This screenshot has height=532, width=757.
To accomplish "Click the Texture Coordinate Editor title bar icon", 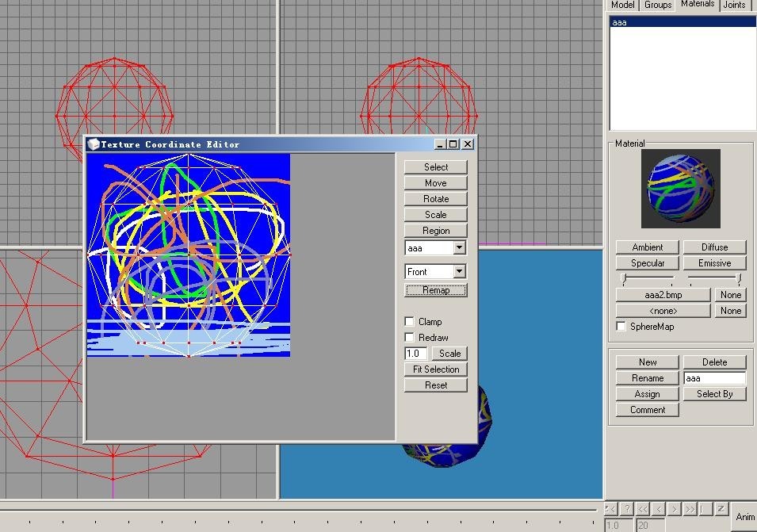I will click(94, 144).
